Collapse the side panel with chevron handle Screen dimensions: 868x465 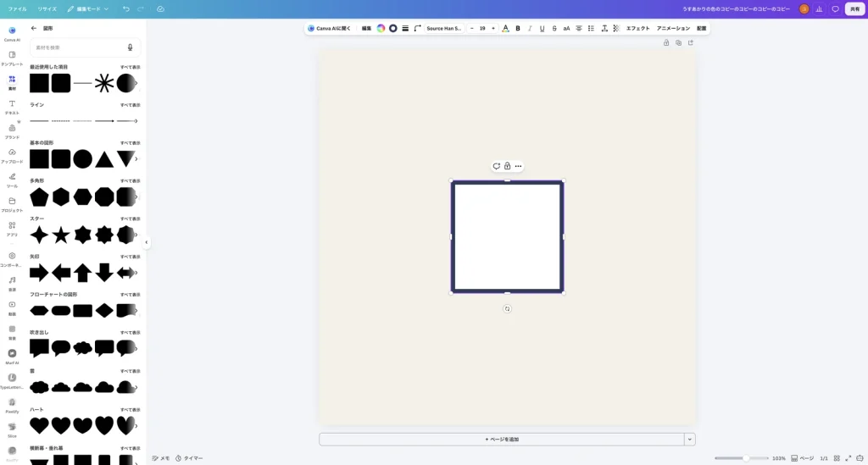pyautogui.click(x=146, y=242)
